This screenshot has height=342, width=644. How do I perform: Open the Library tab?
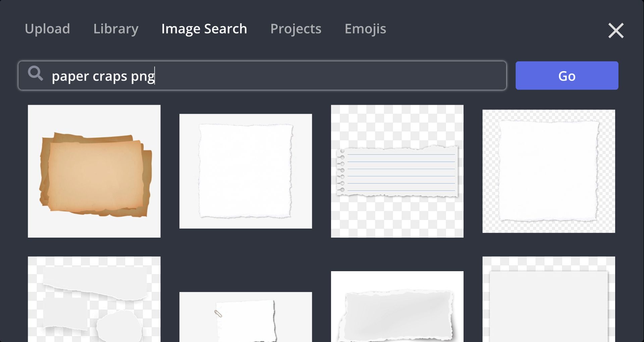click(x=116, y=29)
